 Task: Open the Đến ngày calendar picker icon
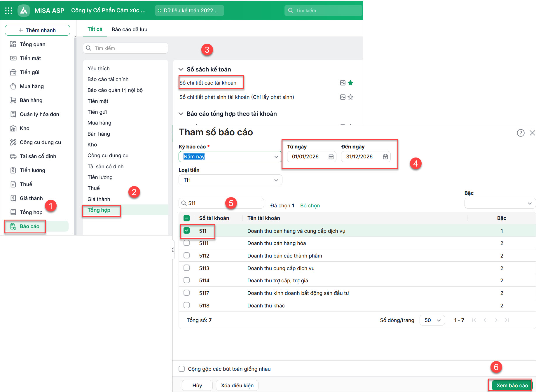[385, 157]
